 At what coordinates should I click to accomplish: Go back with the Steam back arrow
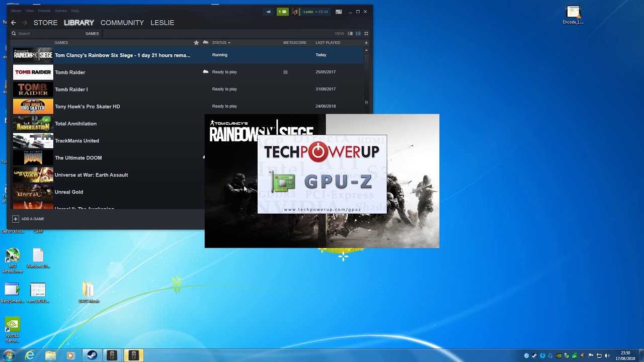tap(14, 23)
